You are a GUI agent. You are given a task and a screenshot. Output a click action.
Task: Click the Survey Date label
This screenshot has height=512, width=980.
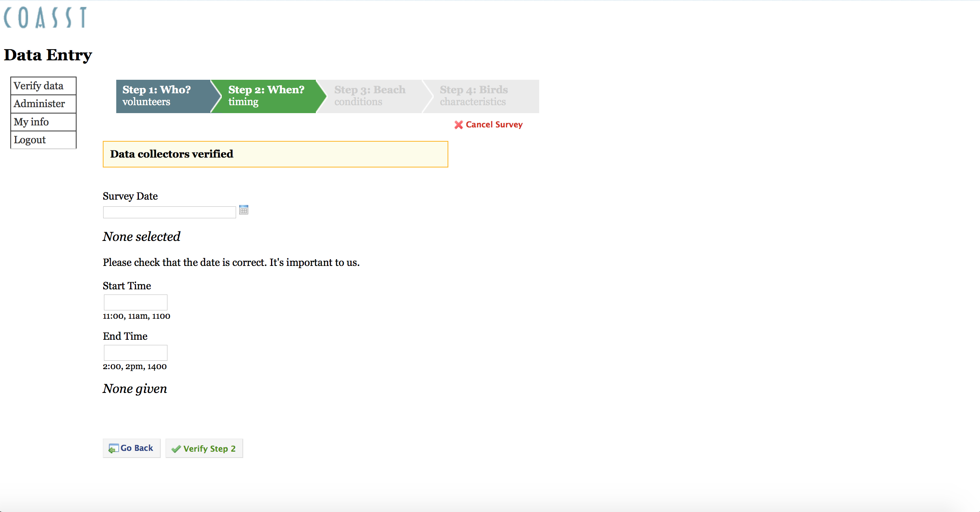click(130, 196)
